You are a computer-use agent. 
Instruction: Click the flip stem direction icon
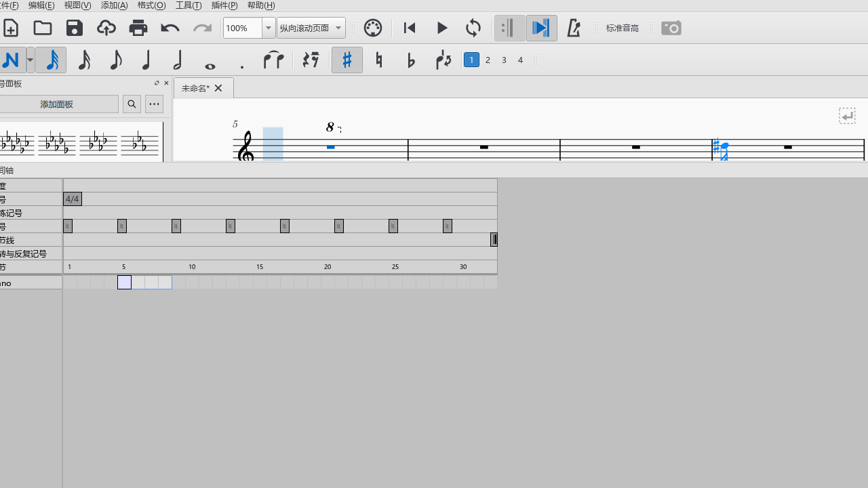point(443,60)
